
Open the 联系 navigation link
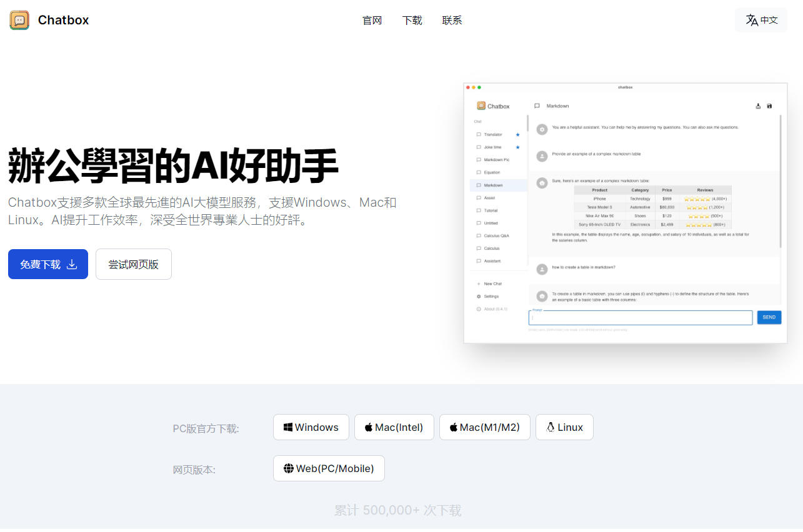[x=452, y=20]
